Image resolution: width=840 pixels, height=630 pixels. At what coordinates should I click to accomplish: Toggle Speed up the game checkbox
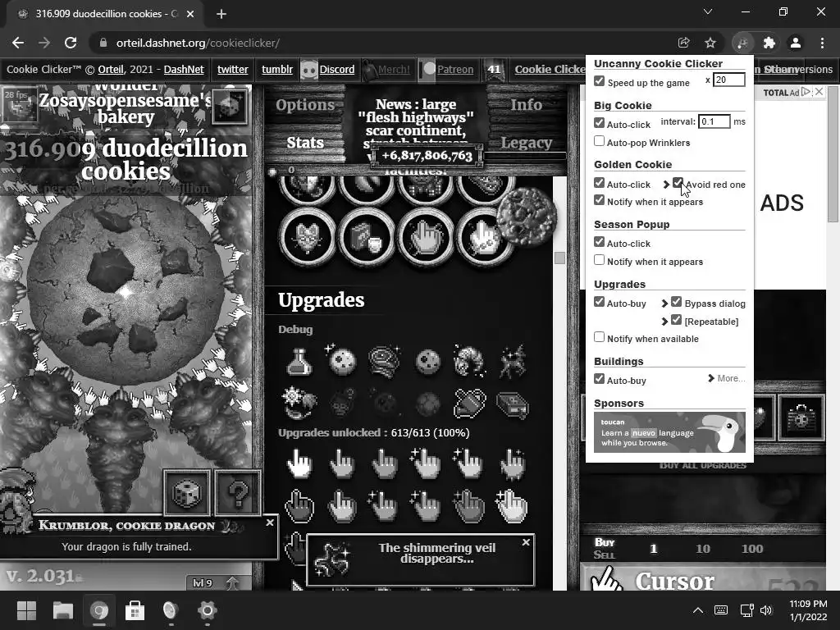point(600,81)
